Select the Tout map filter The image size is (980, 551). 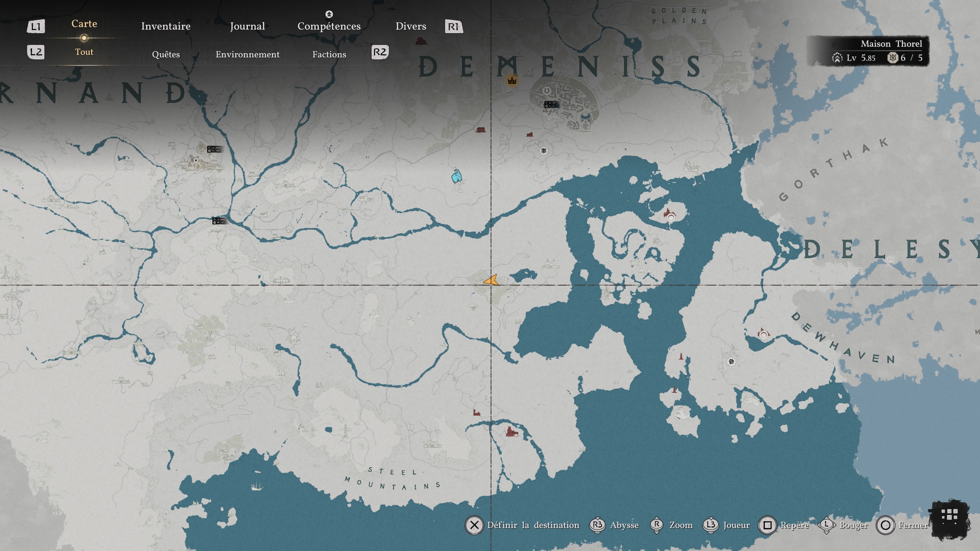(84, 52)
